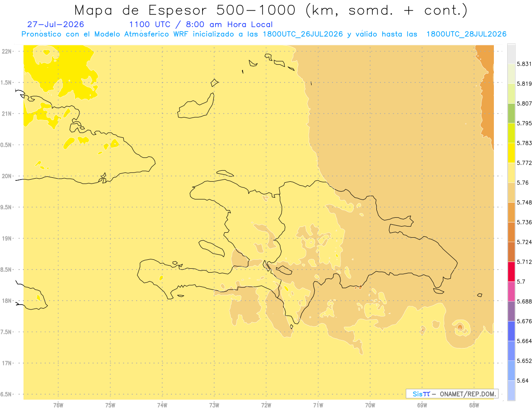Click the colorbar value 5.736
Screen dimensions: 532x411
pos(524,222)
